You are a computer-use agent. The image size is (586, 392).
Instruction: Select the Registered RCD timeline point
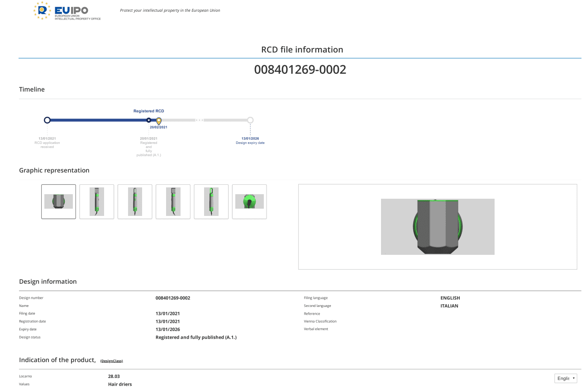click(x=148, y=120)
